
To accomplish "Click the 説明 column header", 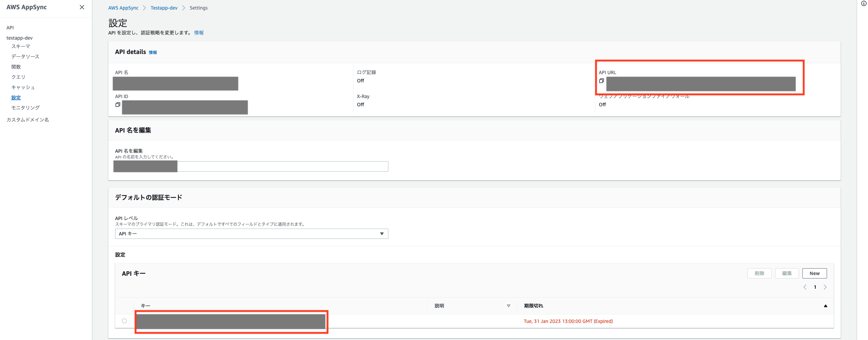I will point(439,306).
